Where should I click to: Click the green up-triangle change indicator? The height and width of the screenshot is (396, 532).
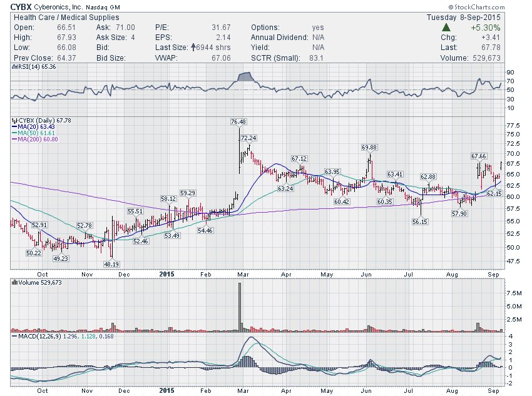[446, 28]
